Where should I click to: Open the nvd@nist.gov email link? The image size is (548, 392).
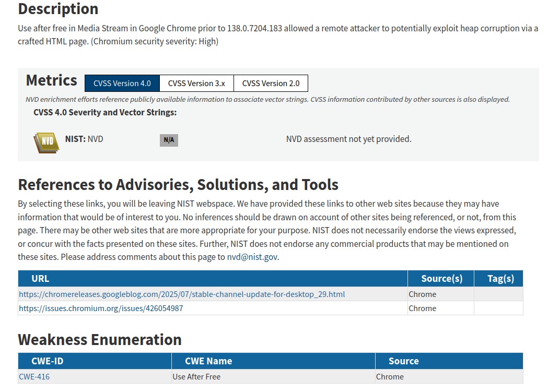(x=252, y=257)
